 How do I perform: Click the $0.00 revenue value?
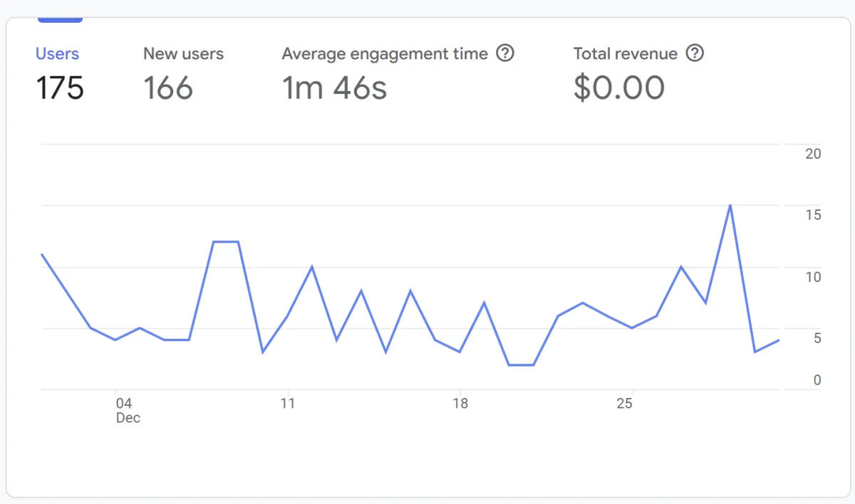coord(619,88)
